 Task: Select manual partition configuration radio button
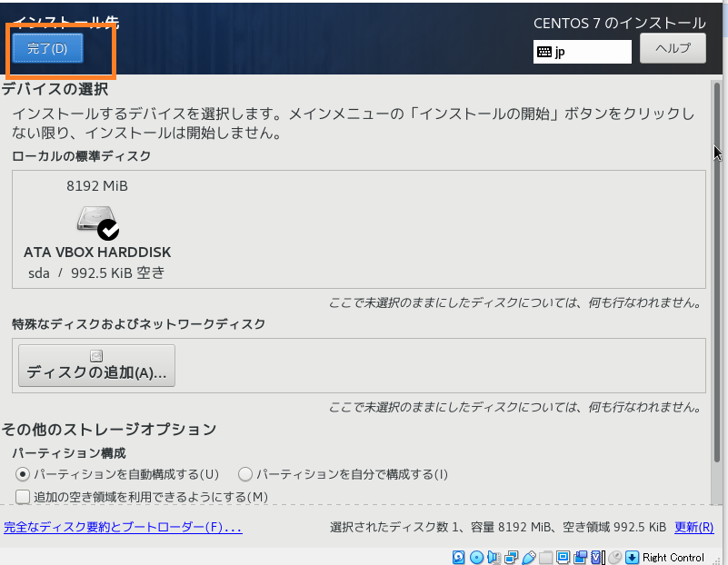245,474
